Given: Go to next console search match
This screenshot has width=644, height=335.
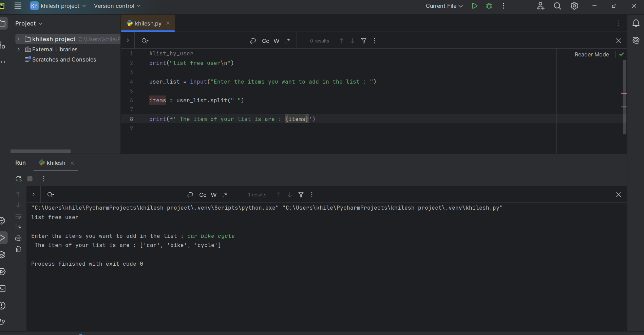Looking at the screenshot, I should coord(290,195).
